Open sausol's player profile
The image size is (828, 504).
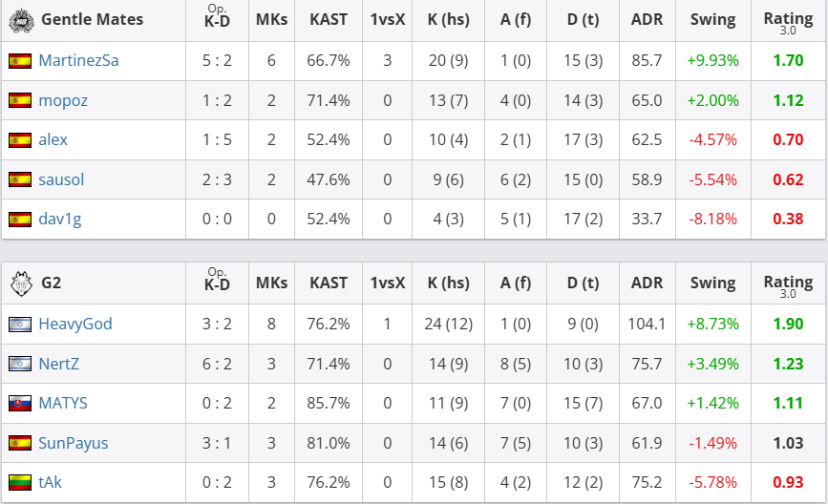(x=61, y=178)
